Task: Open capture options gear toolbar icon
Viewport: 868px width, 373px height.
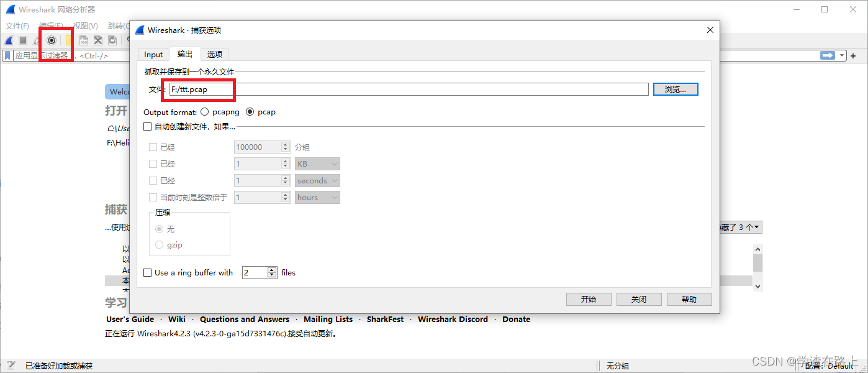Action: click(52, 40)
